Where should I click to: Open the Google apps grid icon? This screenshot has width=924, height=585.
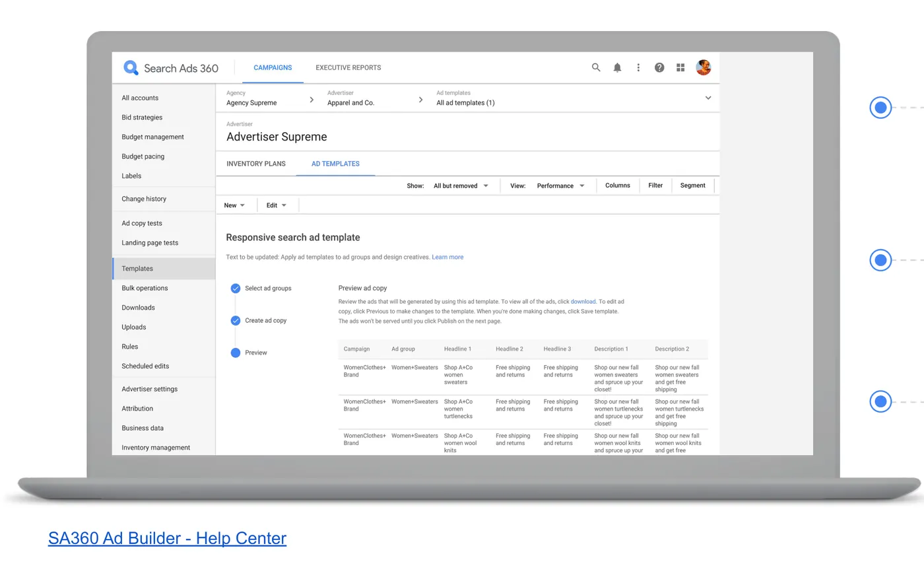click(x=680, y=67)
